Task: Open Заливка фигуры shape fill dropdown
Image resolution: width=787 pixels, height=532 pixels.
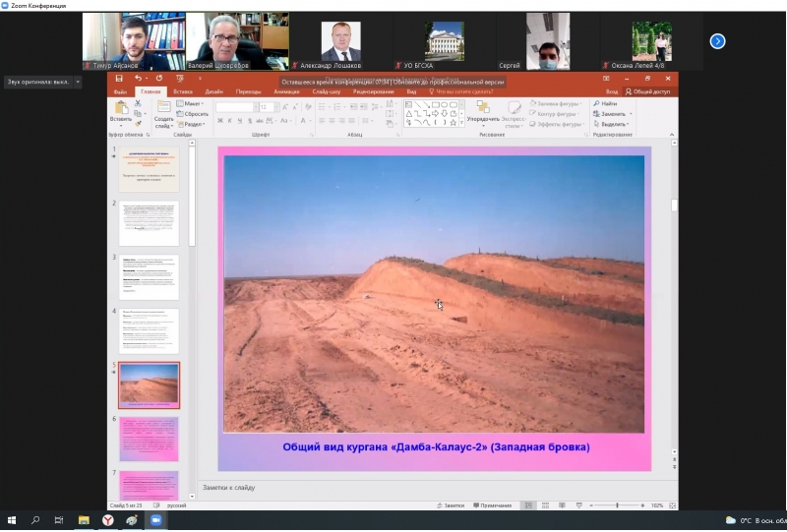Action: [556, 103]
